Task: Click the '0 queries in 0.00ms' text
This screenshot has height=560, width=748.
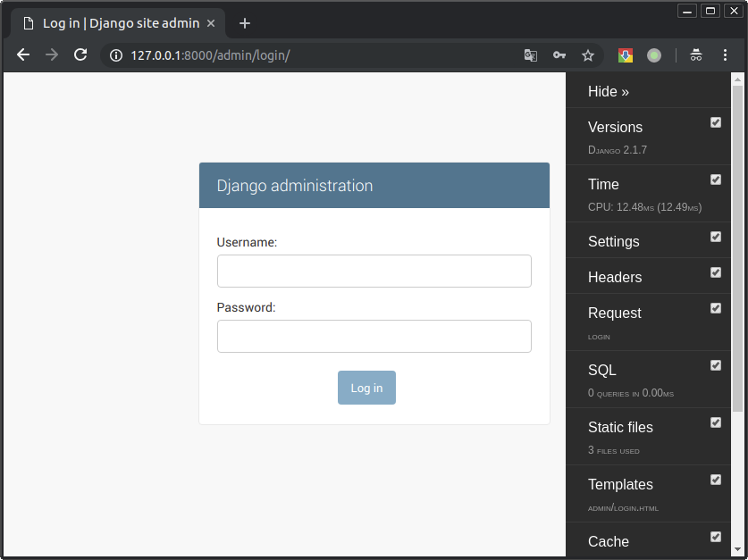Action: [x=631, y=393]
